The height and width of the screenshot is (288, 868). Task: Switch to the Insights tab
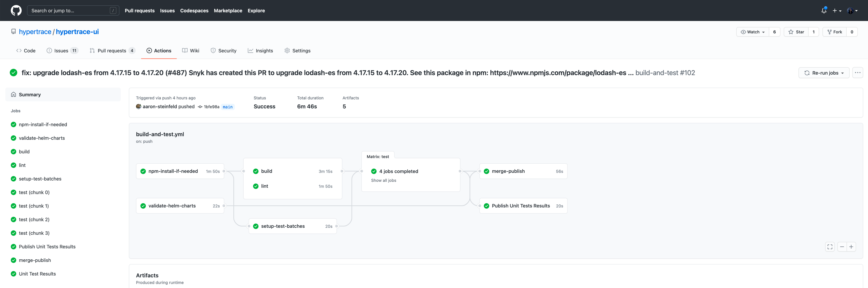tap(260, 50)
